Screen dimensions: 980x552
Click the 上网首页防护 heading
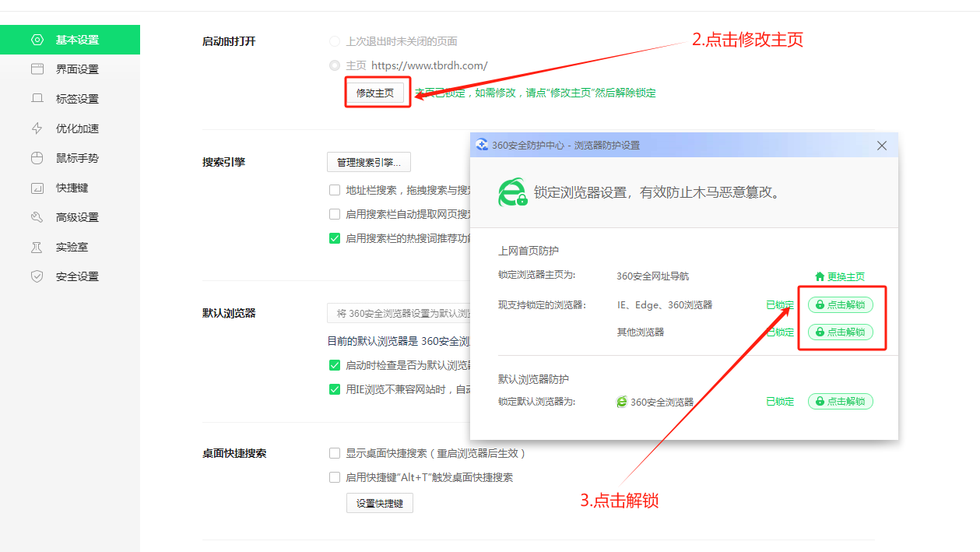(529, 251)
